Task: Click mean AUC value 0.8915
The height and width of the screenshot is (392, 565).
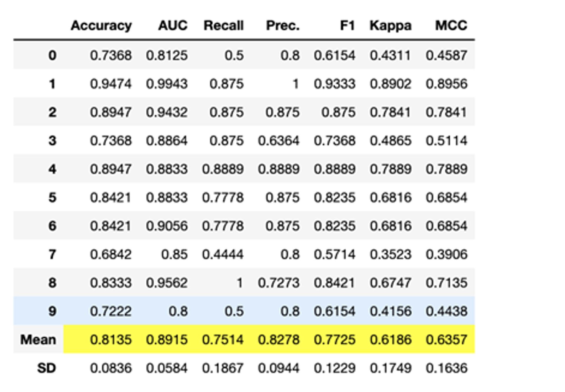Action: (167, 340)
